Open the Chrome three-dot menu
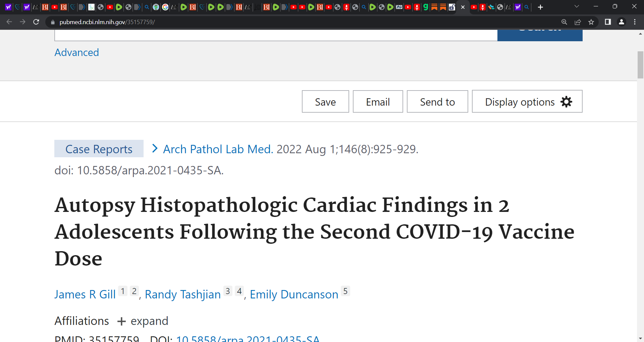 point(635,22)
